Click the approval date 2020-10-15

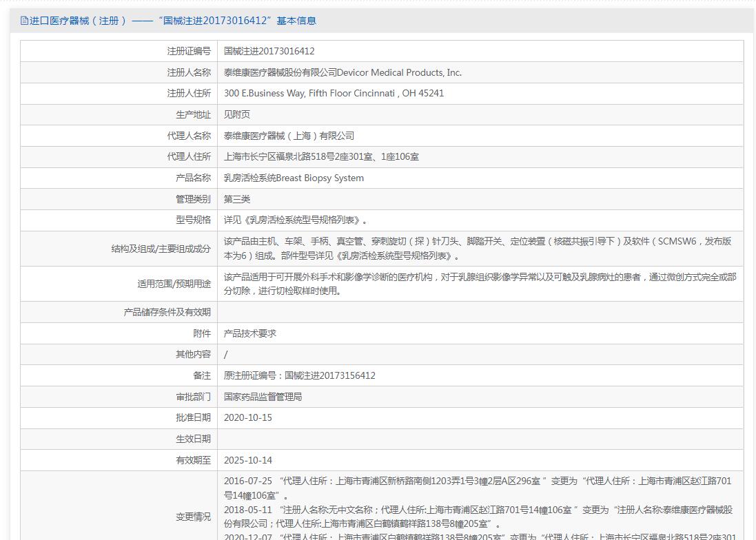click(248, 417)
